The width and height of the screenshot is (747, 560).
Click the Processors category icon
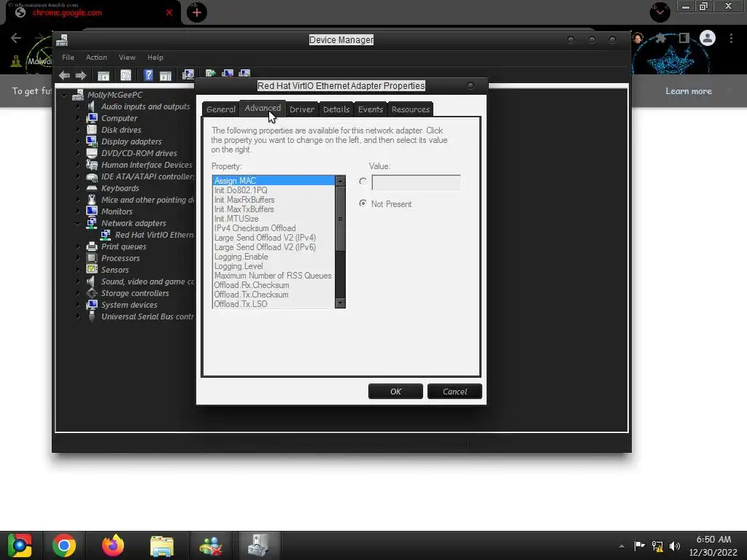91,258
